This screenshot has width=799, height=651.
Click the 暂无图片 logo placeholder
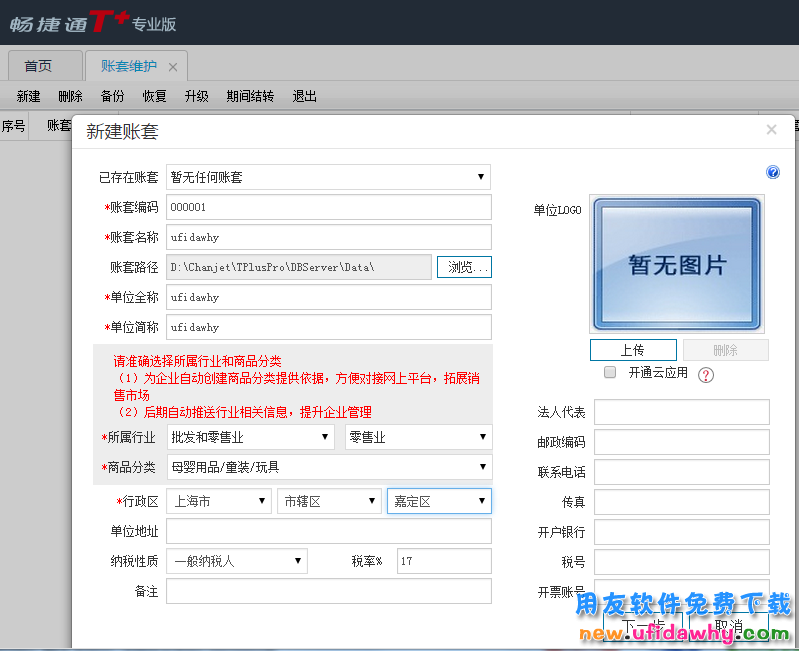pos(677,264)
